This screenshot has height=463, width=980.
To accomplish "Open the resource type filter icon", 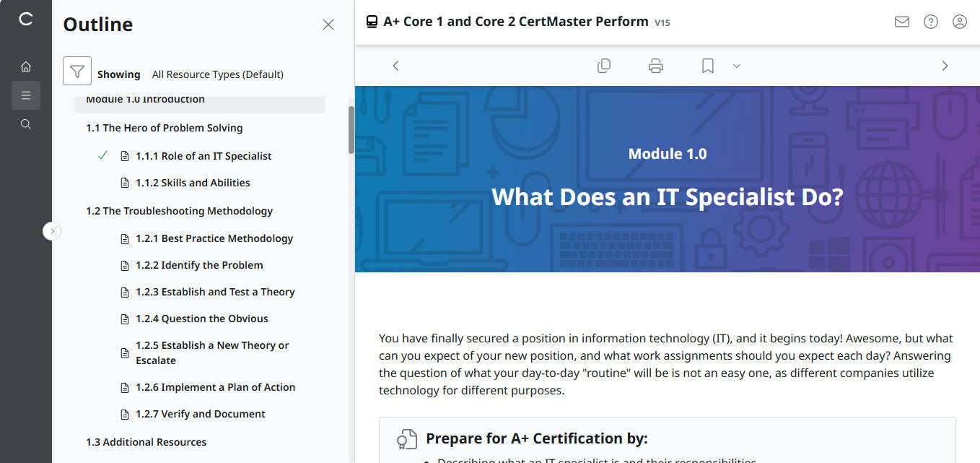I will click(x=77, y=71).
